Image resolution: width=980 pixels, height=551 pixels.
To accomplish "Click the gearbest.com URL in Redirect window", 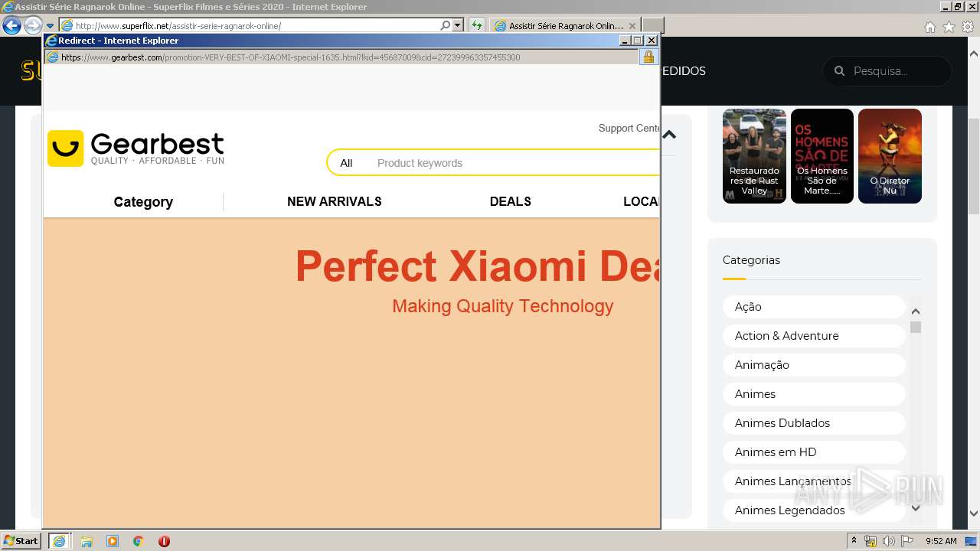I will tap(291, 57).
